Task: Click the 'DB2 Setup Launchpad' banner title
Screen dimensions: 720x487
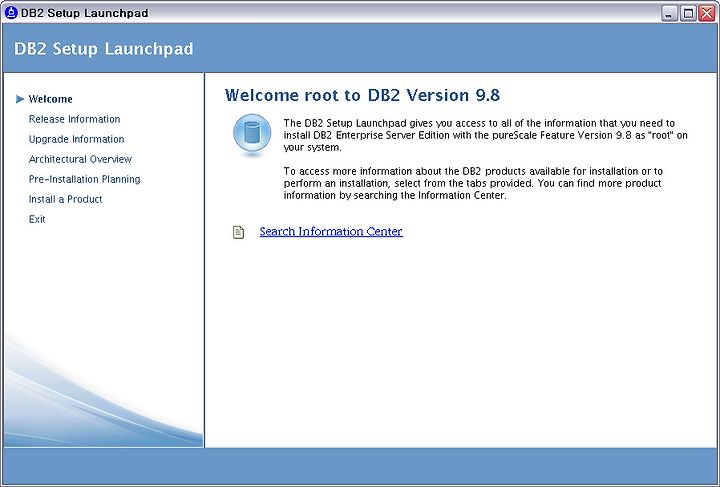Action: point(104,49)
